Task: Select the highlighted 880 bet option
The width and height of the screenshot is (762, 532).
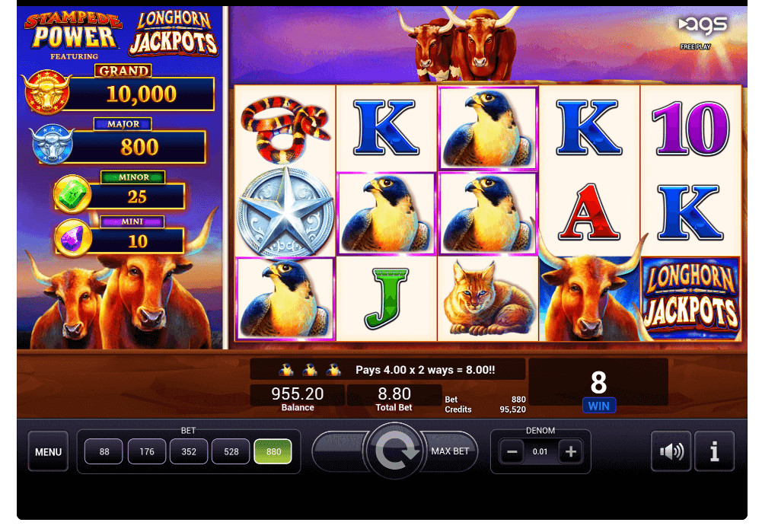Action: pos(273,451)
